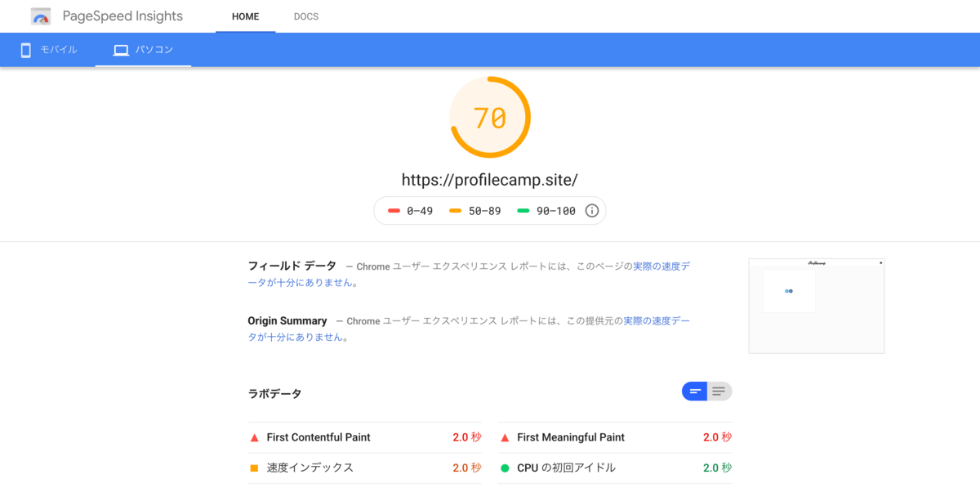Click the First Meaningful Paint metric label
Viewport: 980px width, 488px height.
tap(571, 437)
